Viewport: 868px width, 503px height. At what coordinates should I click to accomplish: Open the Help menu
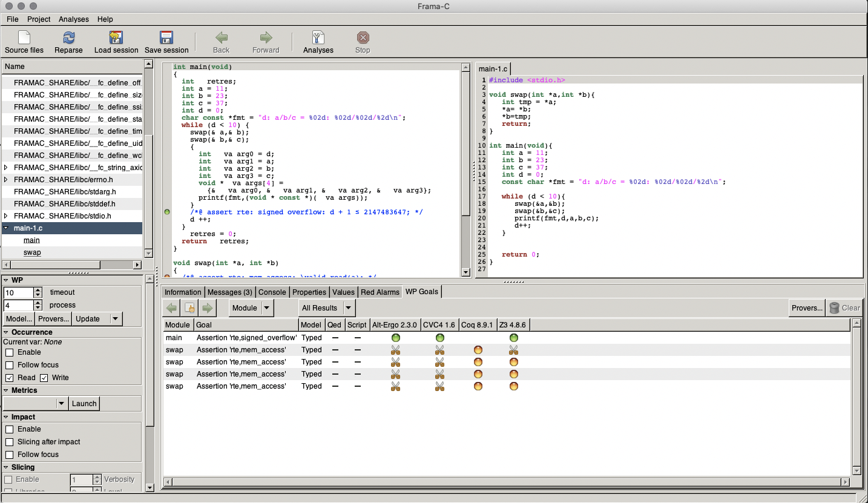(x=105, y=19)
